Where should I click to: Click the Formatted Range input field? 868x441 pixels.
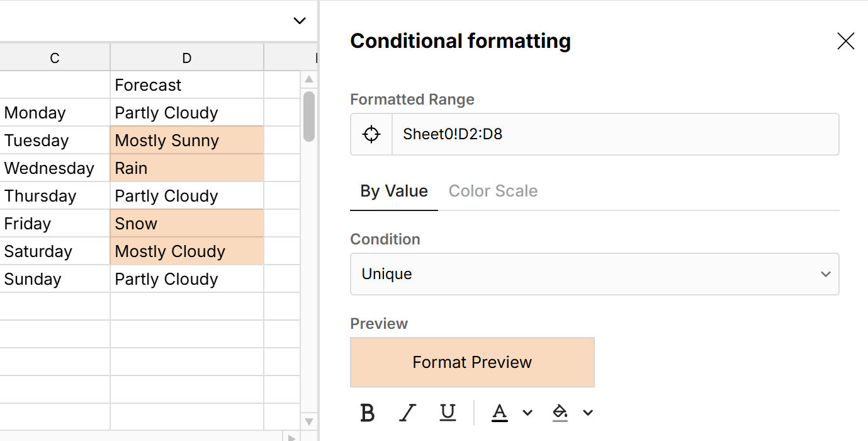614,134
